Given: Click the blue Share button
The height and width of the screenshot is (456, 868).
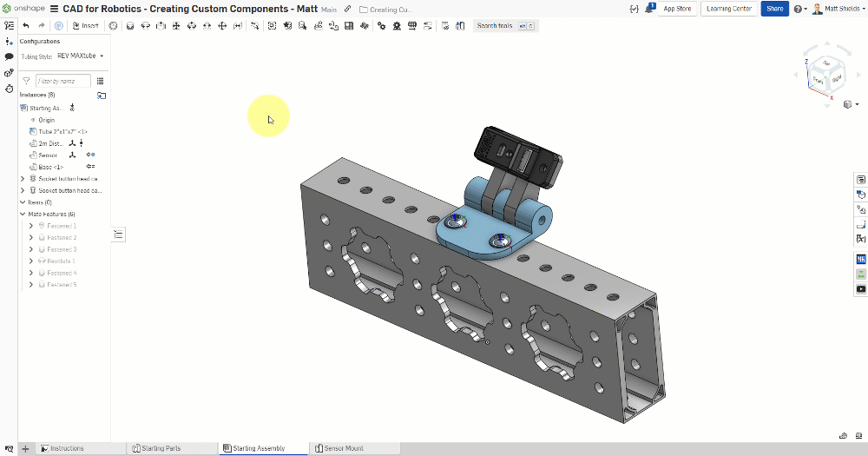Looking at the screenshot, I should point(773,9).
